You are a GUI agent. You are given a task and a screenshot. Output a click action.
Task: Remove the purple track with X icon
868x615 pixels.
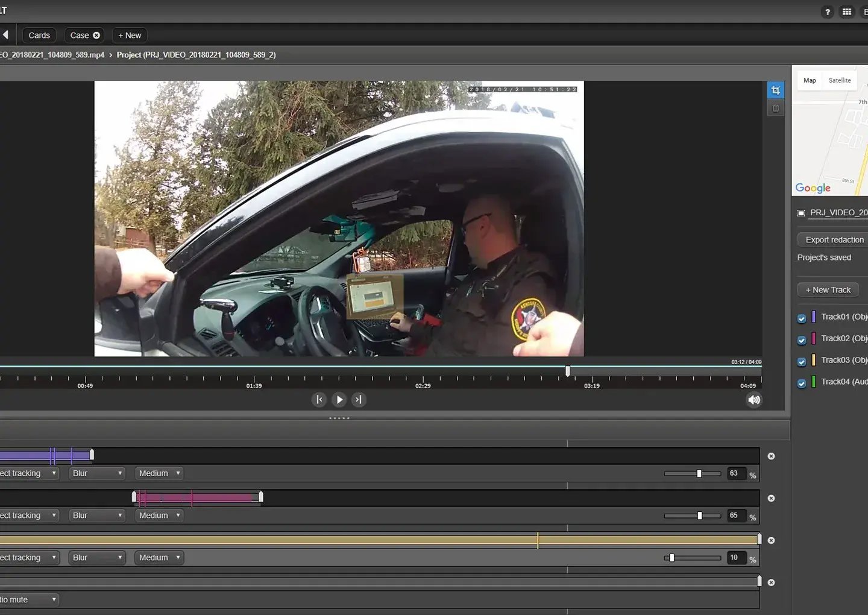coord(771,456)
